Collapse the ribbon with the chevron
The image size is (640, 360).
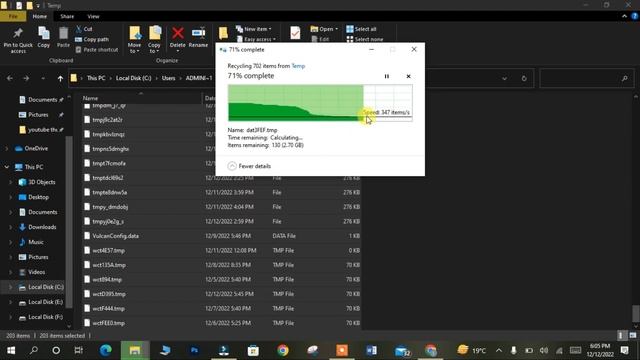click(x=624, y=16)
